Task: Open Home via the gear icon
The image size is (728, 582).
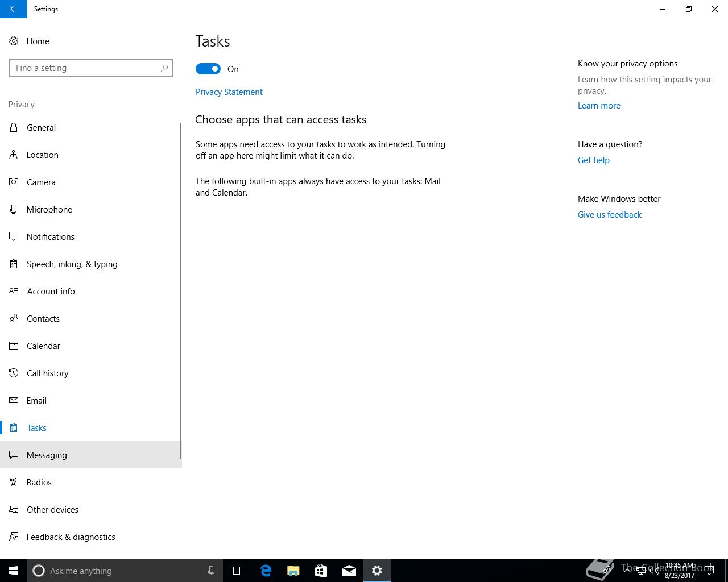Action: pos(14,41)
